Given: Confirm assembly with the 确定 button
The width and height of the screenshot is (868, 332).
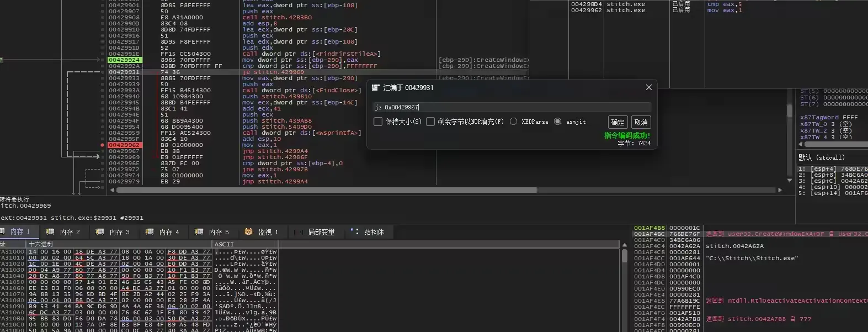Looking at the screenshot, I should tap(618, 122).
